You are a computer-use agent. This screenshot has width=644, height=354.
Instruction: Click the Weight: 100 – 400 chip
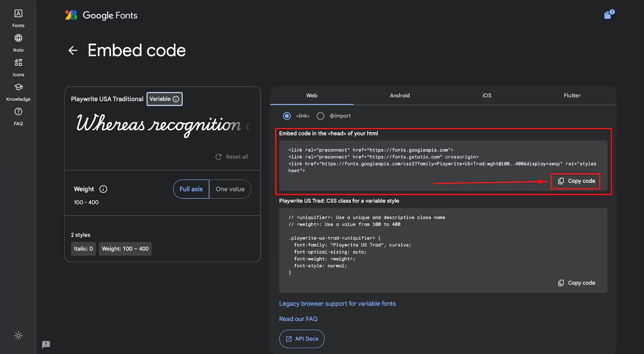point(125,249)
